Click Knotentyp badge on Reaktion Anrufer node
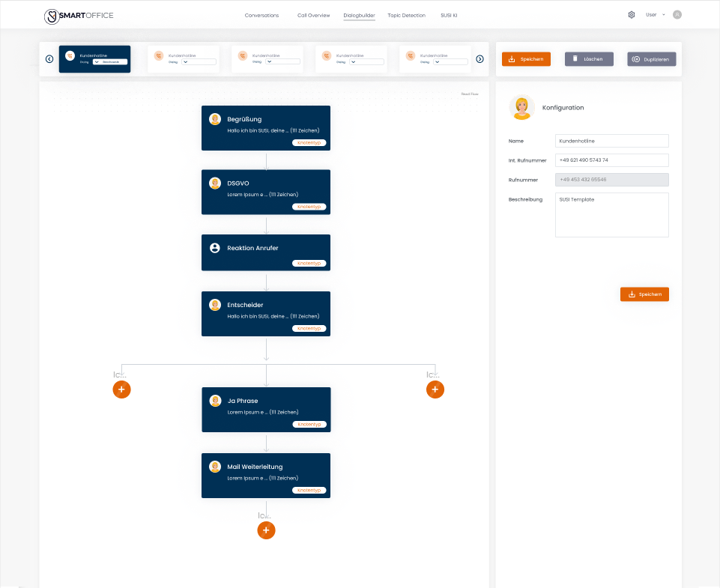Image resolution: width=720 pixels, height=588 pixels. pyautogui.click(x=309, y=264)
